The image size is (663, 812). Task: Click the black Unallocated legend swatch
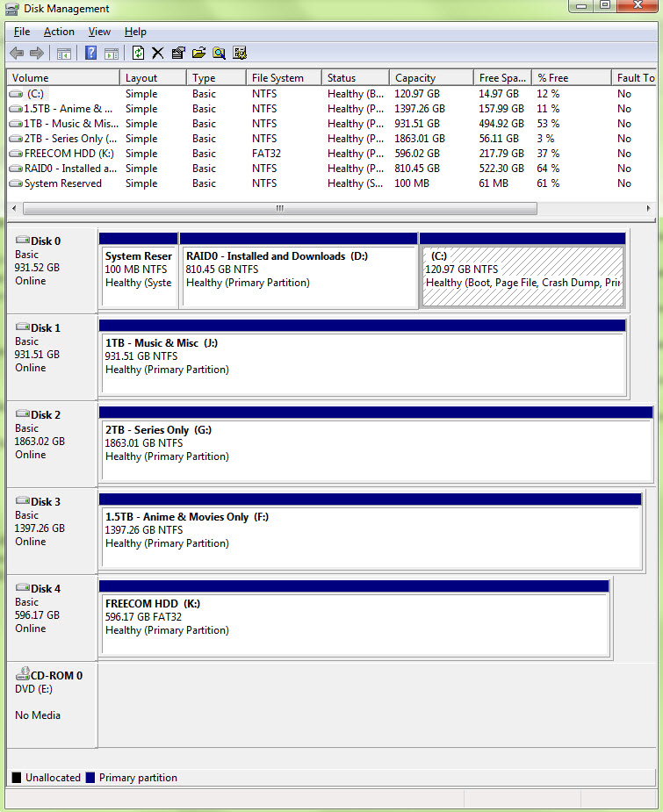17,777
